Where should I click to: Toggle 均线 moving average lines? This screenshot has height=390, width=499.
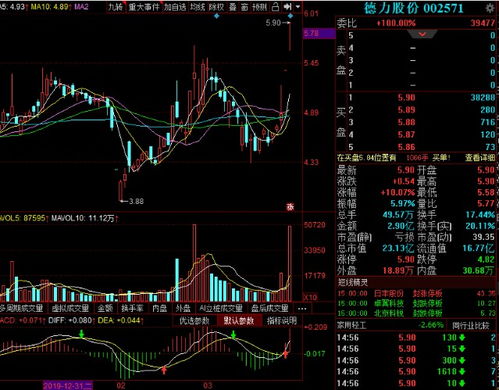(197, 7)
